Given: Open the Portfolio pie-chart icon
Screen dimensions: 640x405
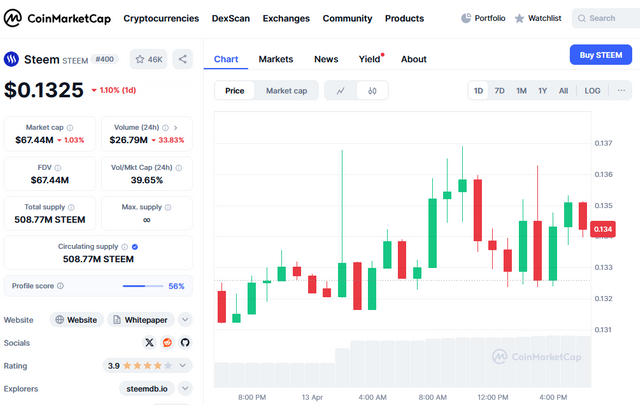Looking at the screenshot, I should click(x=466, y=18).
